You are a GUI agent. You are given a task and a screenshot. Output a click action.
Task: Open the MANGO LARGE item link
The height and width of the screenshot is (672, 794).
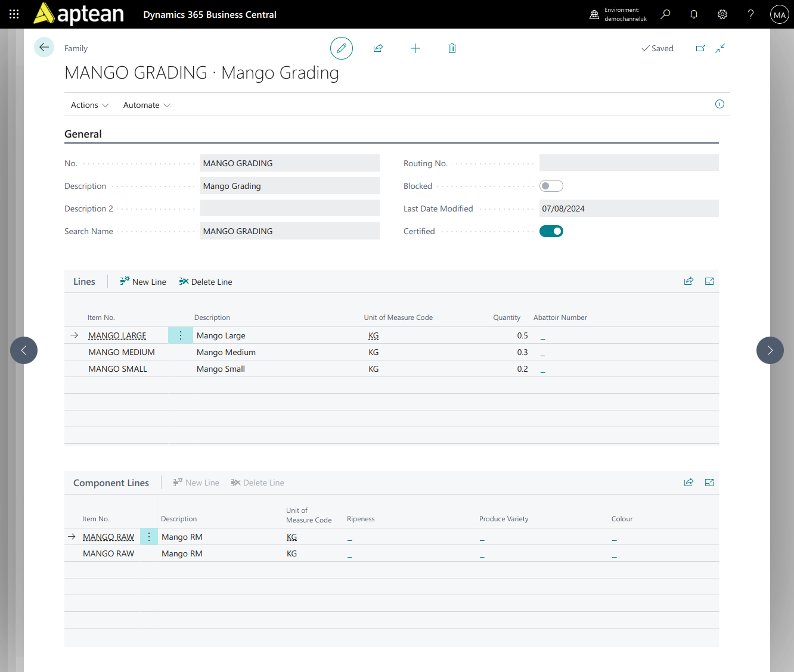(x=117, y=335)
